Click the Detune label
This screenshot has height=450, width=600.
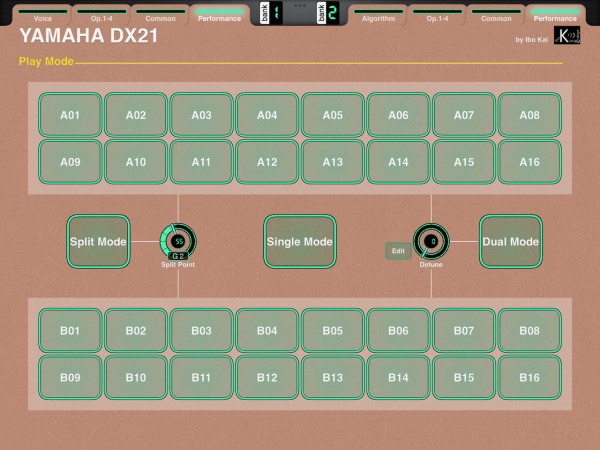click(x=431, y=264)
